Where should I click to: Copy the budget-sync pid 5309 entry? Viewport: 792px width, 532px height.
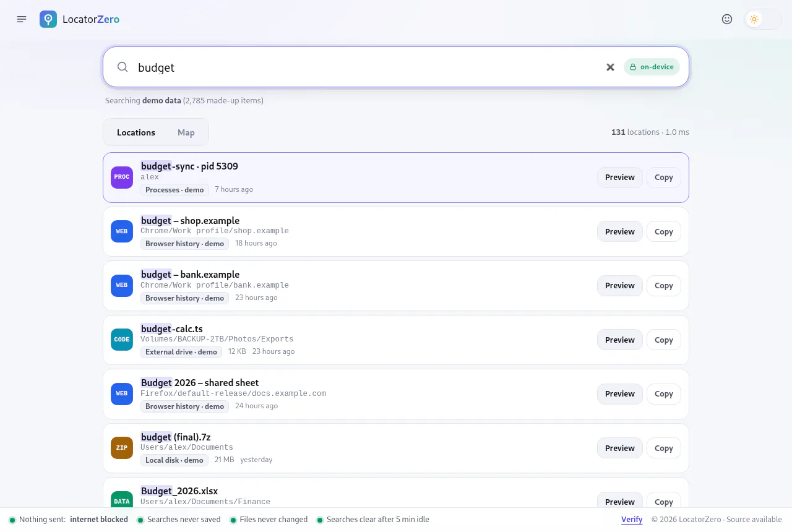pos(664,178)
